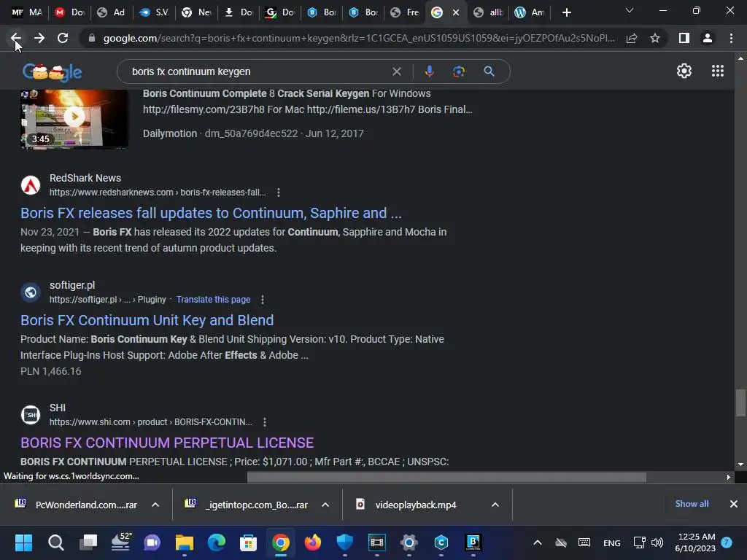Open the Windows Start menu
Image resolution: width=747 pixels, height=560 pixels.
click(23, 542)
